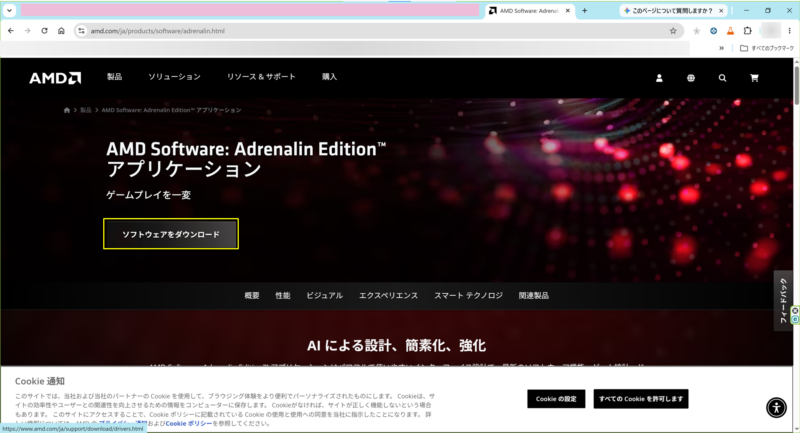Jump to the 関連製品 section tab
Screen dimensions: 800x433
pos(534,295)
